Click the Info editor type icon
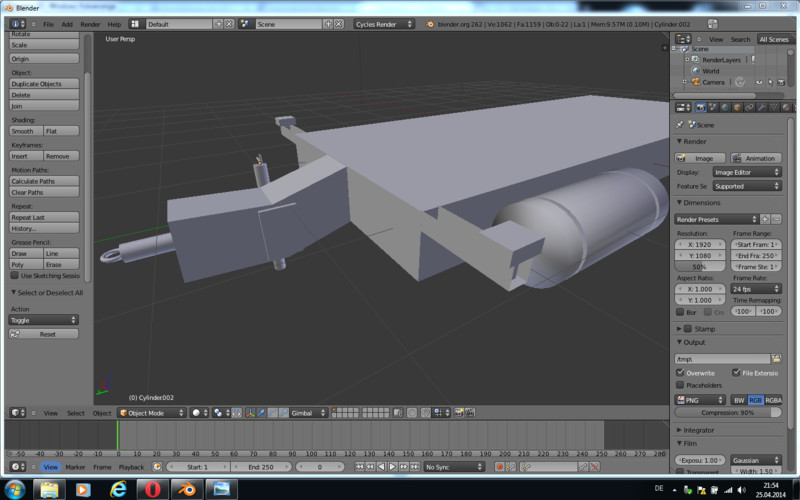Viewport: 800px width, 500px height. click(18, 24)
